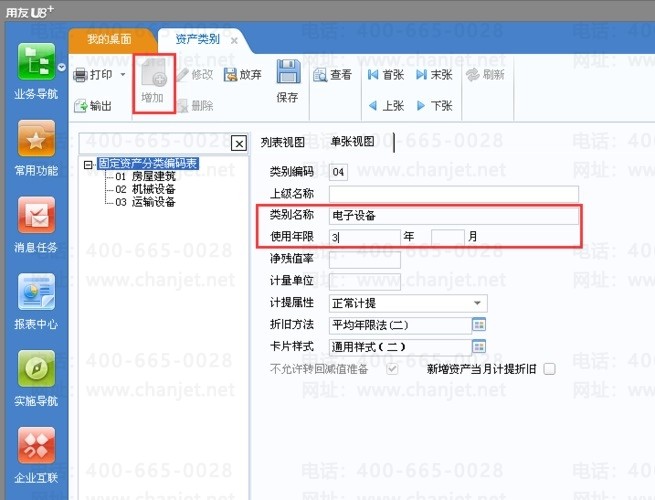This screenshot has height=500, width=655.
Task: Click the 保存 floppy disk icon
Action: pyautogui.click(x=288, y=72)
